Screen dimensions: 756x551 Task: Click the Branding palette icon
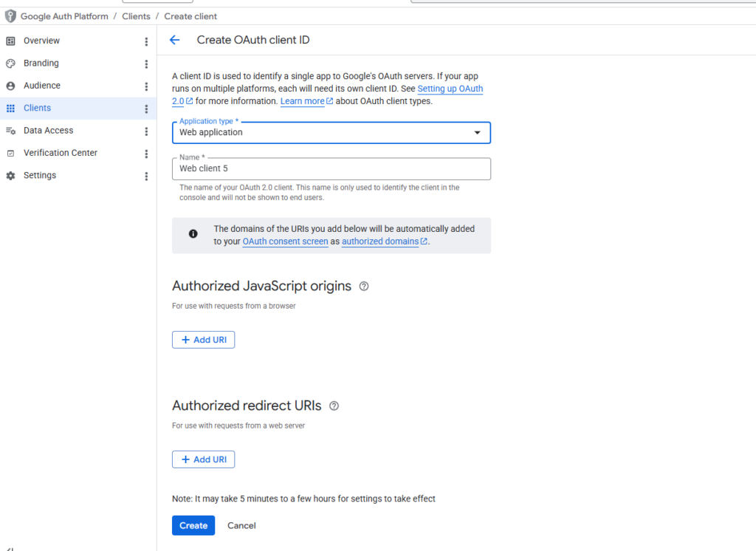[10, 64]
